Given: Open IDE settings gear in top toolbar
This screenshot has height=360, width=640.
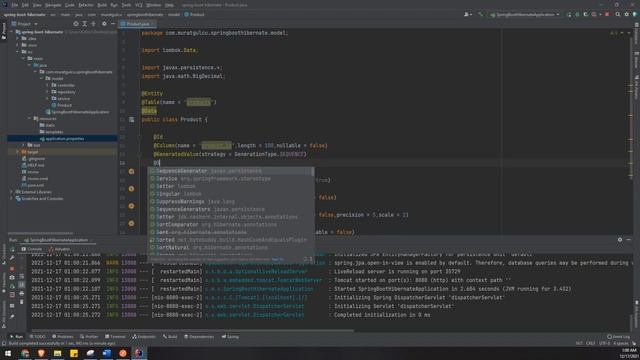Looking at the screenshot, I should (627, 14).
